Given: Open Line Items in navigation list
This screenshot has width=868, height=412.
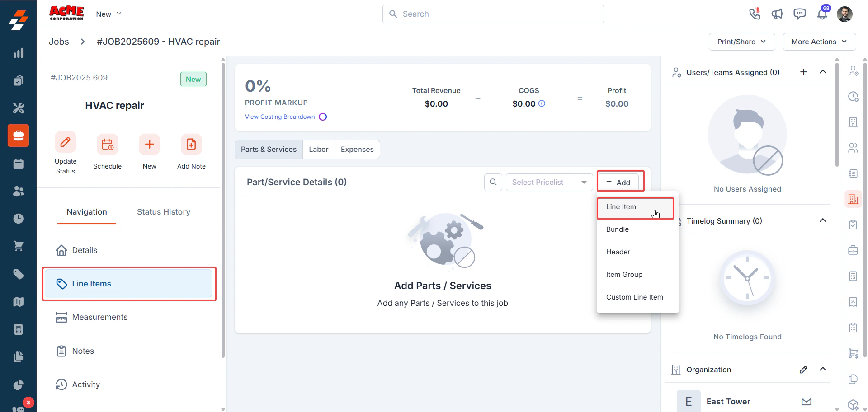Looking at the screenshot, I should click(129, 284).
